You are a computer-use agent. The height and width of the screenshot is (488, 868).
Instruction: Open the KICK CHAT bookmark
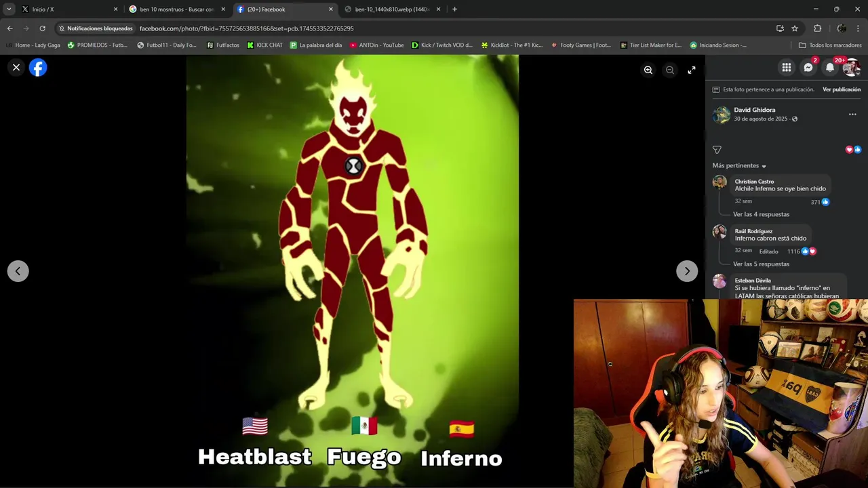pos(264,45)
